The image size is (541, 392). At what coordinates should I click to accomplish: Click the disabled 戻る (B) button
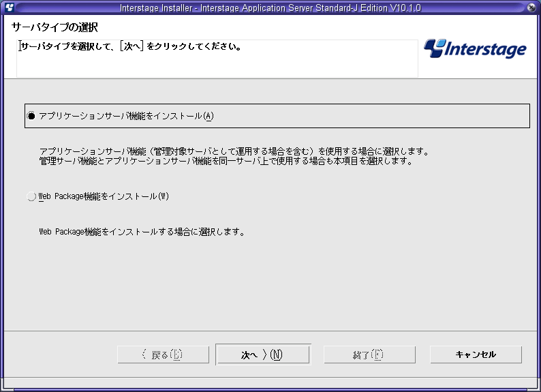click(x=164, y=355)
